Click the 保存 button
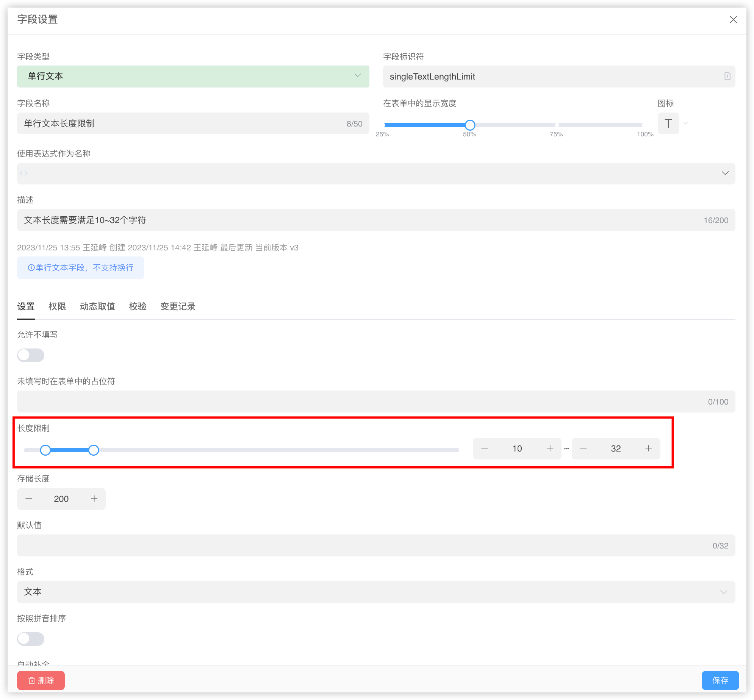The image size is (754, 700). [x=720, y=680]
